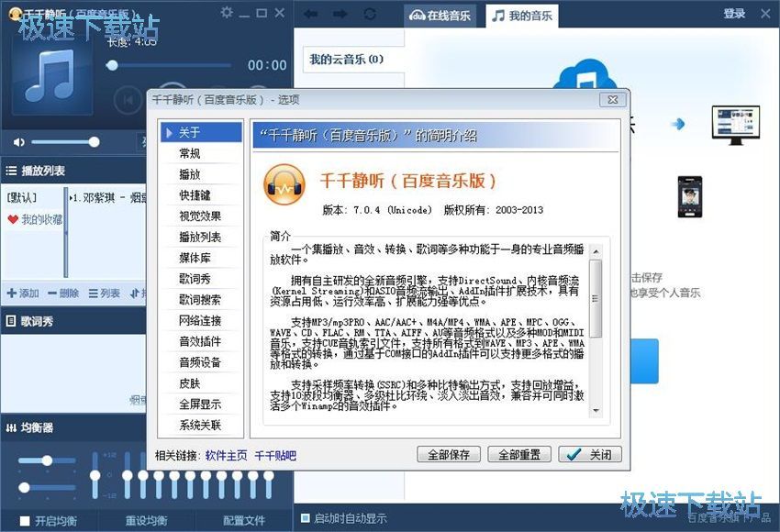Select 播放 in options sidebar
This screenshot has height=532, width=780.
click(202, 174)
